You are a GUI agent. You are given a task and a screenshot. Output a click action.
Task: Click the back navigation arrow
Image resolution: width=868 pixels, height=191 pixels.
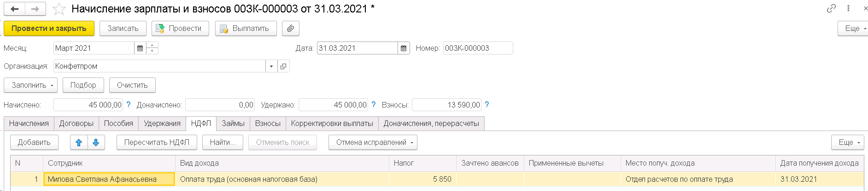(15, 9)
